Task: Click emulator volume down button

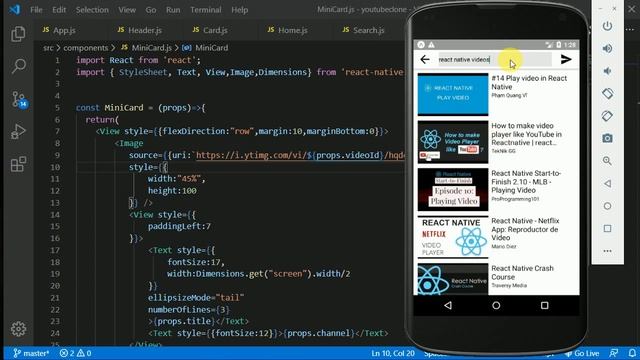Action: point(607,71)
